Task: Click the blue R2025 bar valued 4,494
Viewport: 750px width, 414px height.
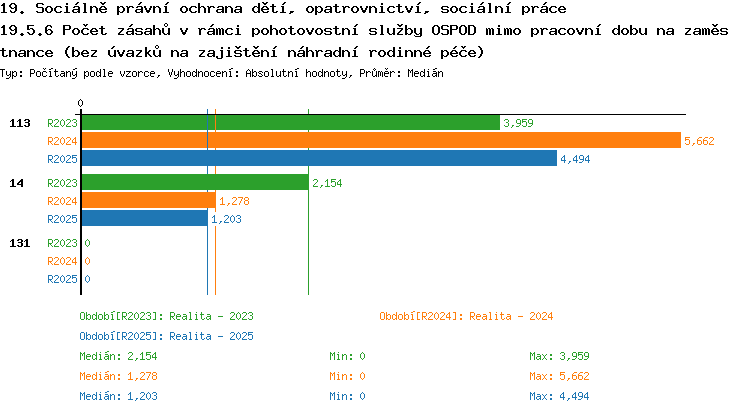Action: click(x=320, y=158)
